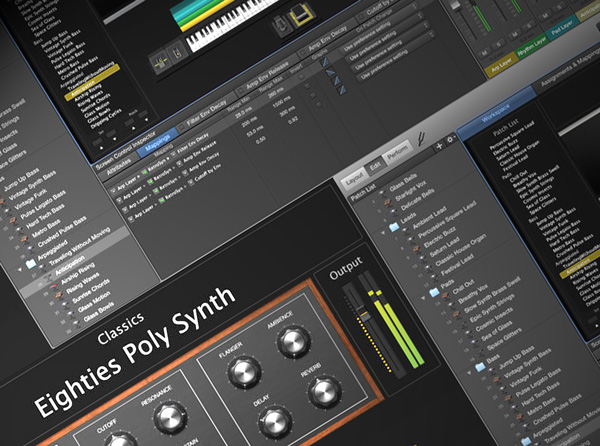Open the Patch List gear action menu
The height and width of the screenshot is (446, 600).
(x=450, y=139)
